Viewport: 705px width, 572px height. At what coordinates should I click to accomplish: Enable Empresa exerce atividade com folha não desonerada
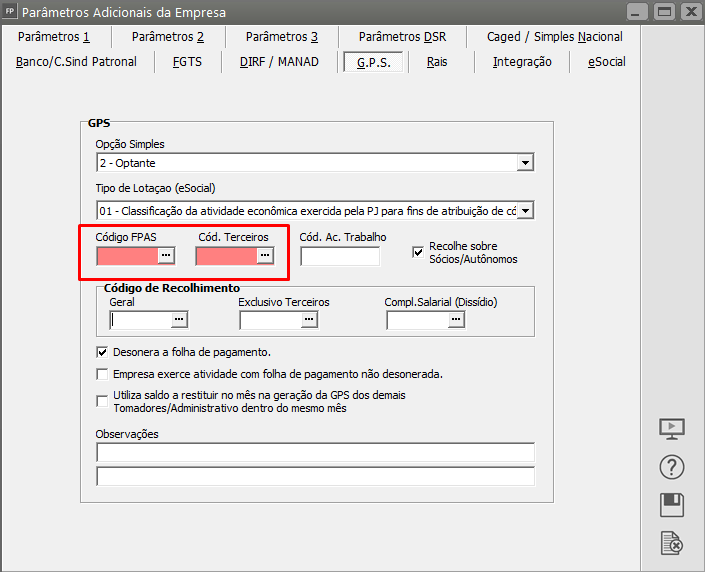[102, 374]
